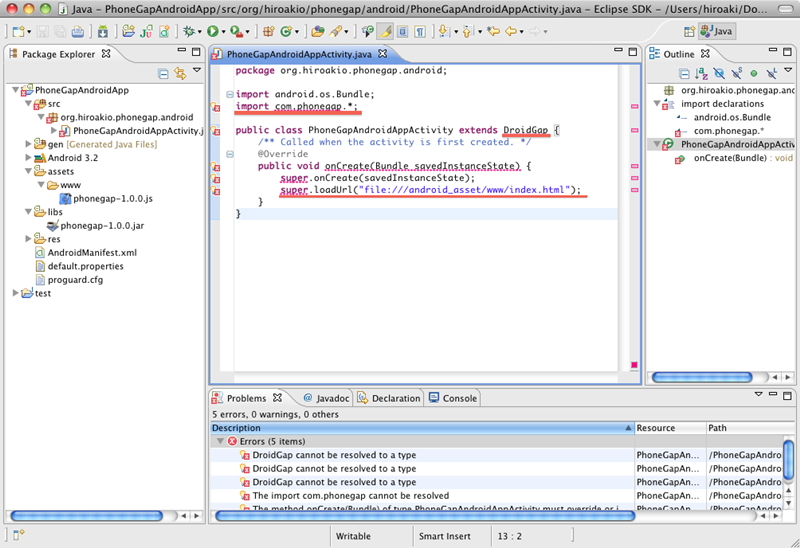Go to Last Edit Location icon
This screenshot has width=800, height=548.
click(x=493, y=32)
